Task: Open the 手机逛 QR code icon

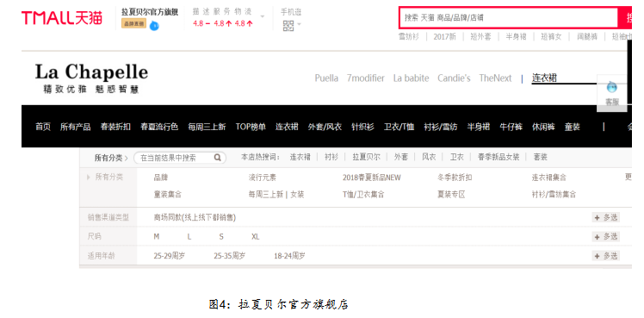Action: click(x=288, y=26)
